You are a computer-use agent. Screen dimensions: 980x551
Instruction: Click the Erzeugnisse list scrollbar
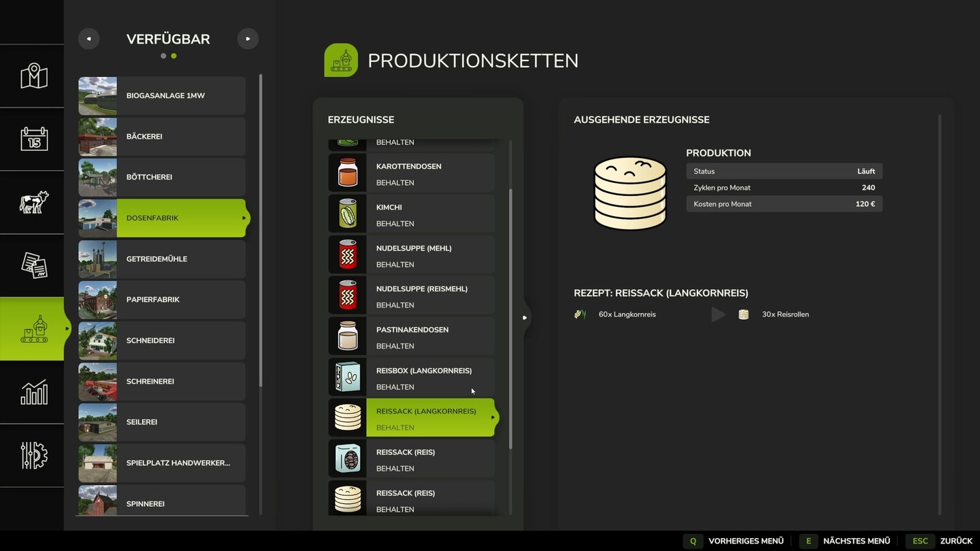click(x=510, y=318)
